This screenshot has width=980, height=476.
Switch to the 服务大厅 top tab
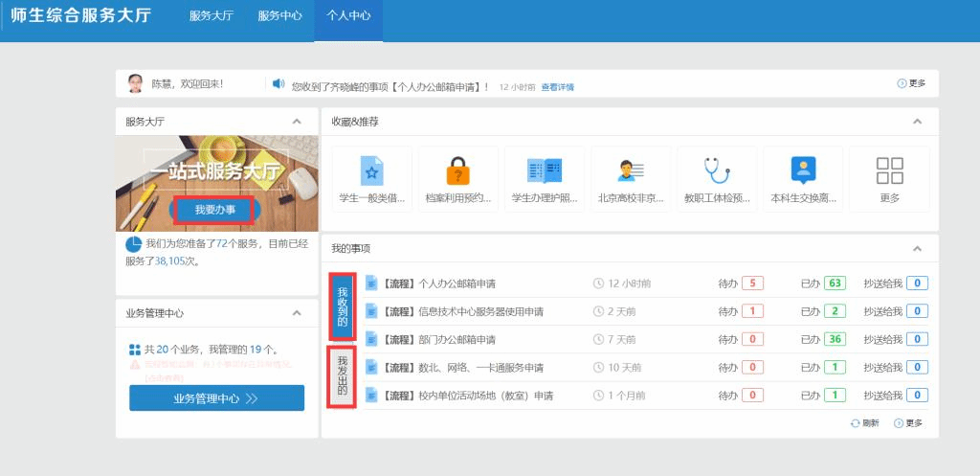212,16
